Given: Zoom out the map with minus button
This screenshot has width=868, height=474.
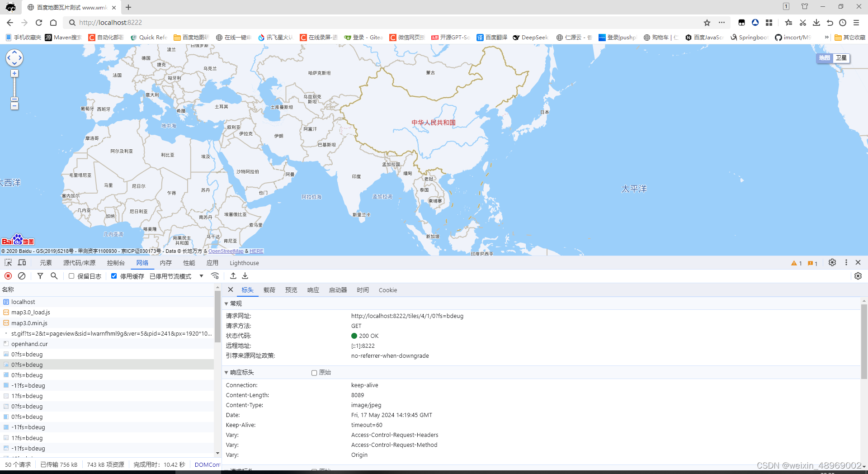Looking at the screenshot, I should (x=14, y=106).
